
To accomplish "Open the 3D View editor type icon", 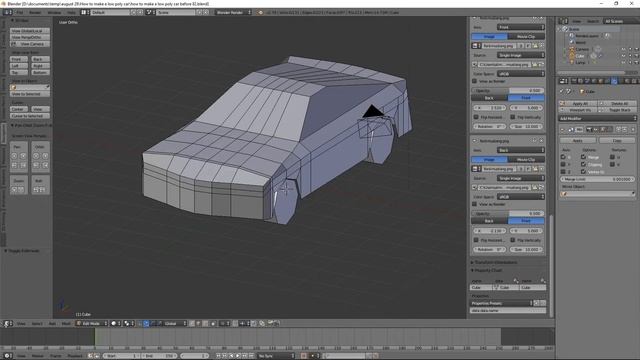I will click(x=7, y=323).
